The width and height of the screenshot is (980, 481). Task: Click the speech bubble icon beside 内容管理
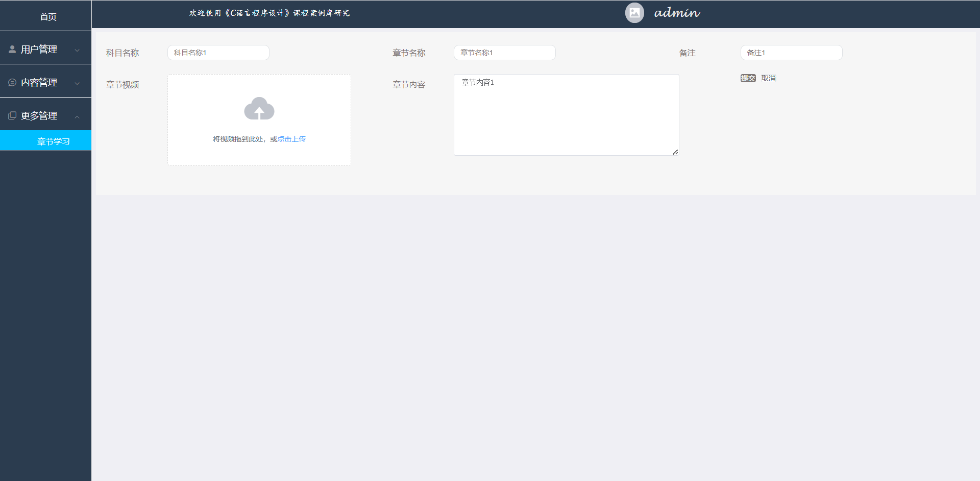(x=12, y=82)
